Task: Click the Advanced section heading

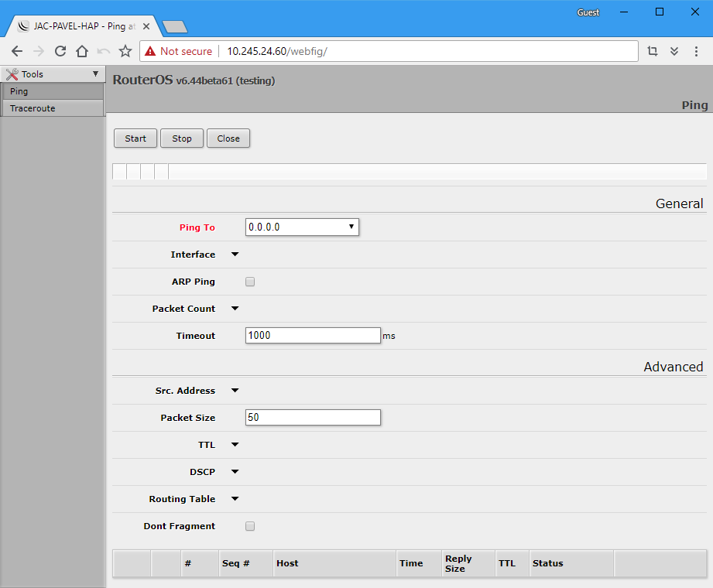Action: [x=674, y=367]
